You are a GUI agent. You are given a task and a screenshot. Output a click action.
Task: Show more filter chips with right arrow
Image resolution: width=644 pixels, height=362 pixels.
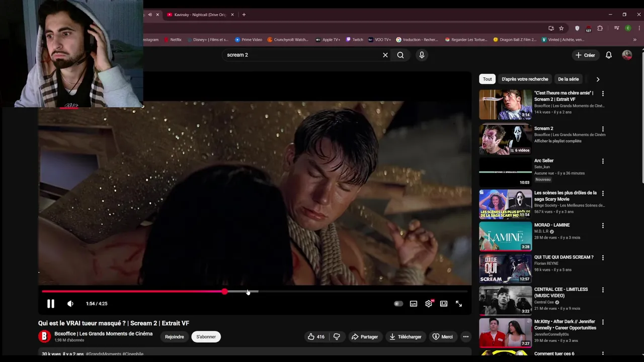[598, 79]
